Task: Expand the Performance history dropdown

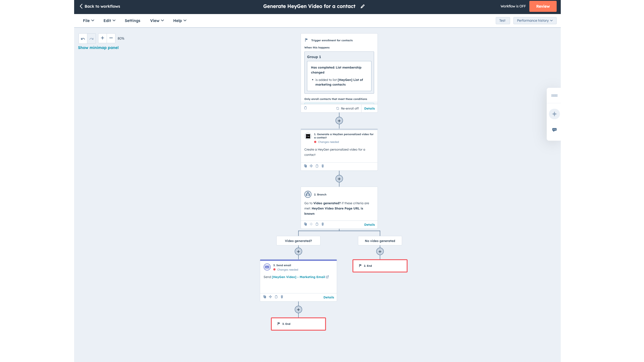Action: point(535,21)
